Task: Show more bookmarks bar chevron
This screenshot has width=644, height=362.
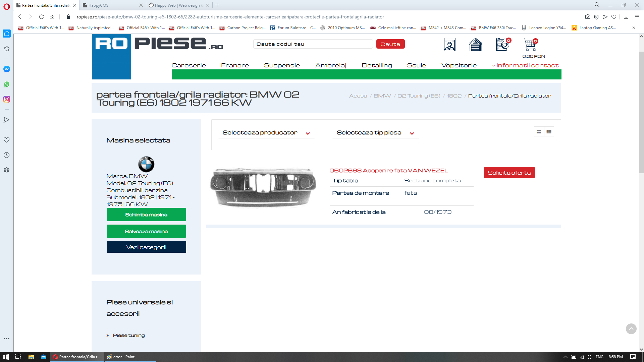Action: [x=634, y=28]
